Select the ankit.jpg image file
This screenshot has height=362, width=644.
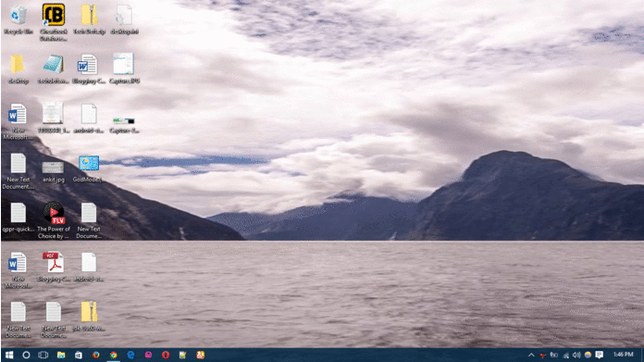point(53,168)
